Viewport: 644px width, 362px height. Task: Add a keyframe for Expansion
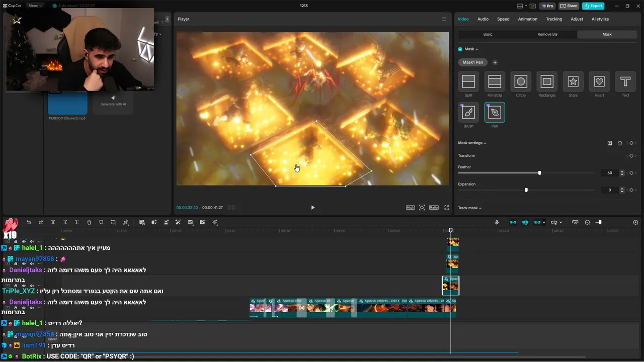631,190
